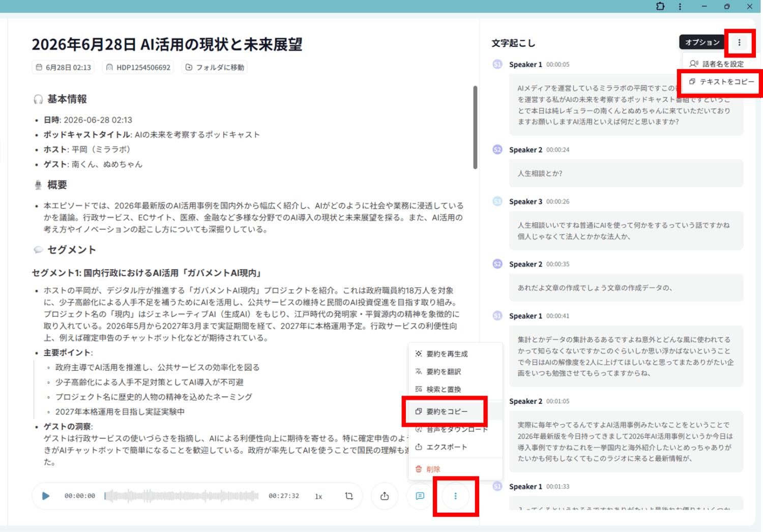The width and height of the screenshot is (763, 532).
Task: Click the 文字起こし panel title
Action: point(513,43)
